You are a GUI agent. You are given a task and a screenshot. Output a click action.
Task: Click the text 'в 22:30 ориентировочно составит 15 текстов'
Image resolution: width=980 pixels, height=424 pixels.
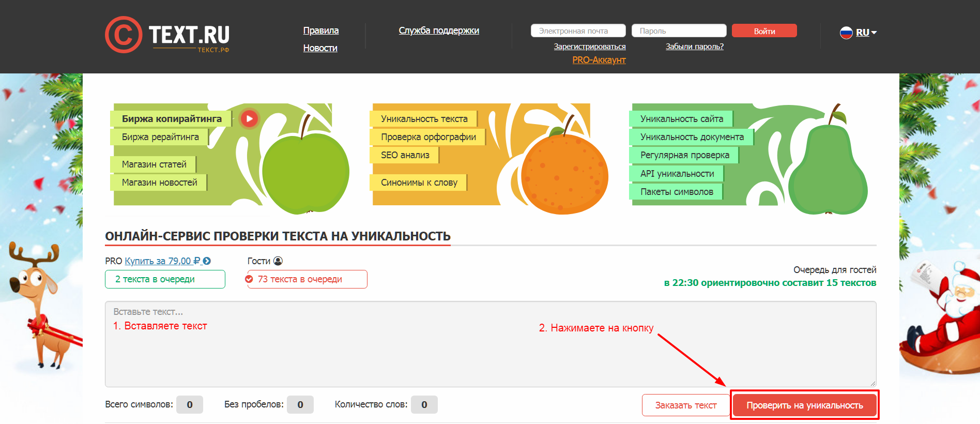pyautogui.click(x=770, y=283)
